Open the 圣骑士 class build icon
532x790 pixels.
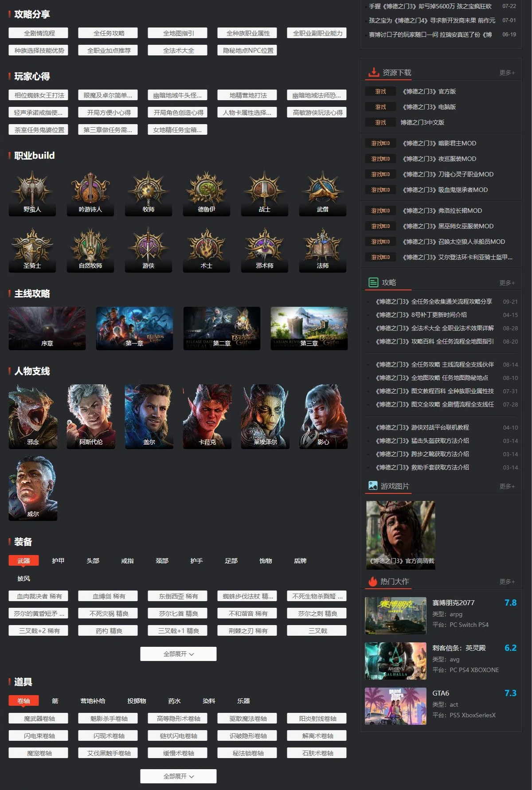click(32, 250)
